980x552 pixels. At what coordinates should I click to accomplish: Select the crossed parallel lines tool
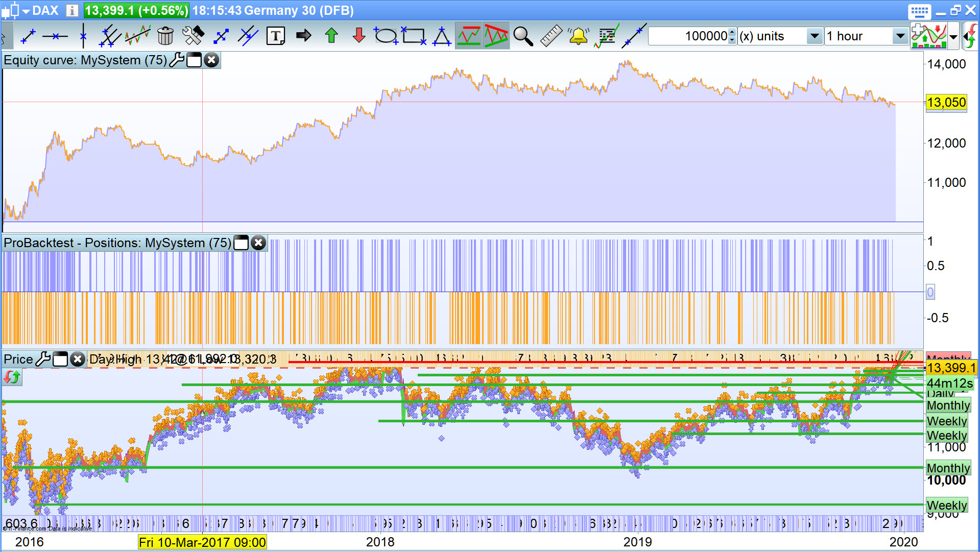(x=248, y=36)
